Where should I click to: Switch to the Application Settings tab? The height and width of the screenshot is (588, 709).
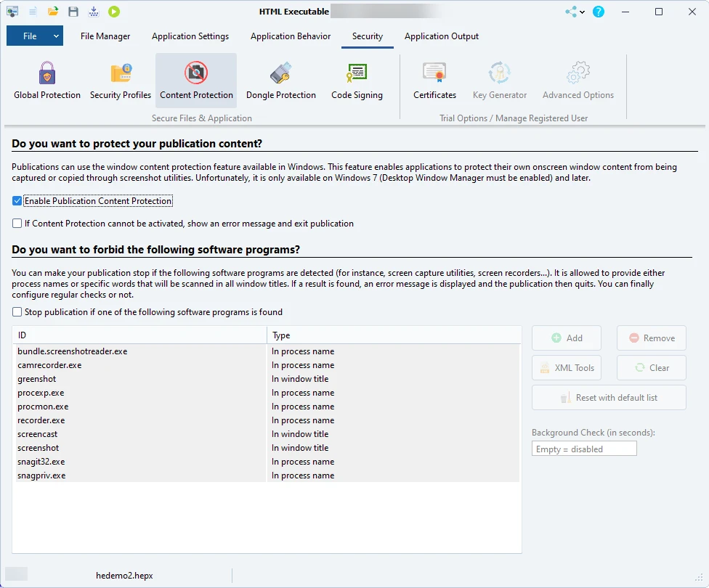tap(190, 36)
